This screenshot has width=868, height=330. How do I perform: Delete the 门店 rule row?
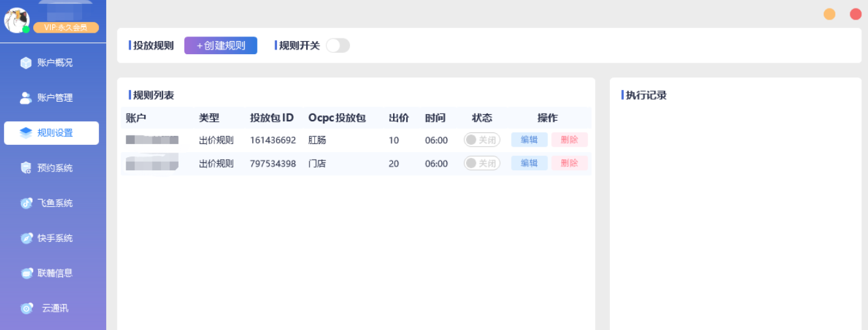pyautogui.click(x=569, y=164)
